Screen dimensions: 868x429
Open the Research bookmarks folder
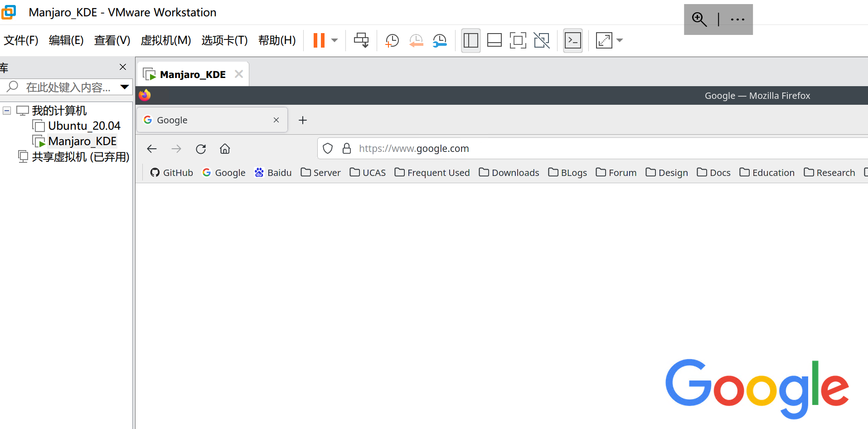829,173
